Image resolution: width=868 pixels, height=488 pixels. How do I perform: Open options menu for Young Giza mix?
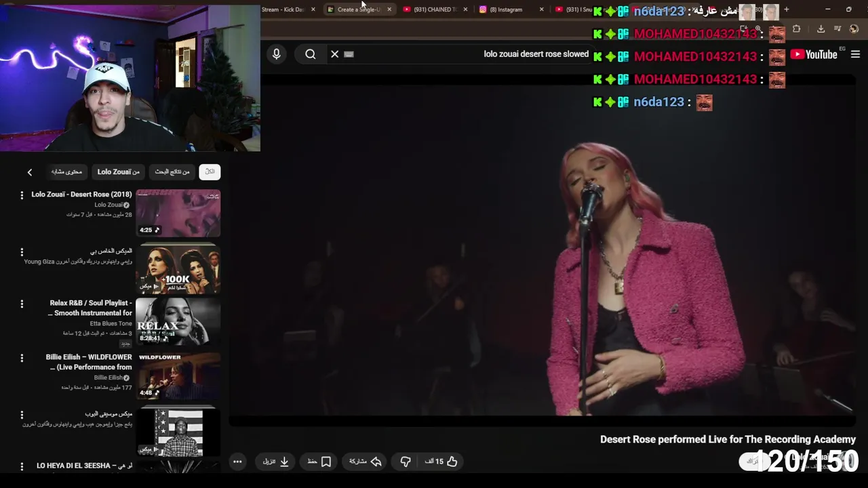(22, 252)
